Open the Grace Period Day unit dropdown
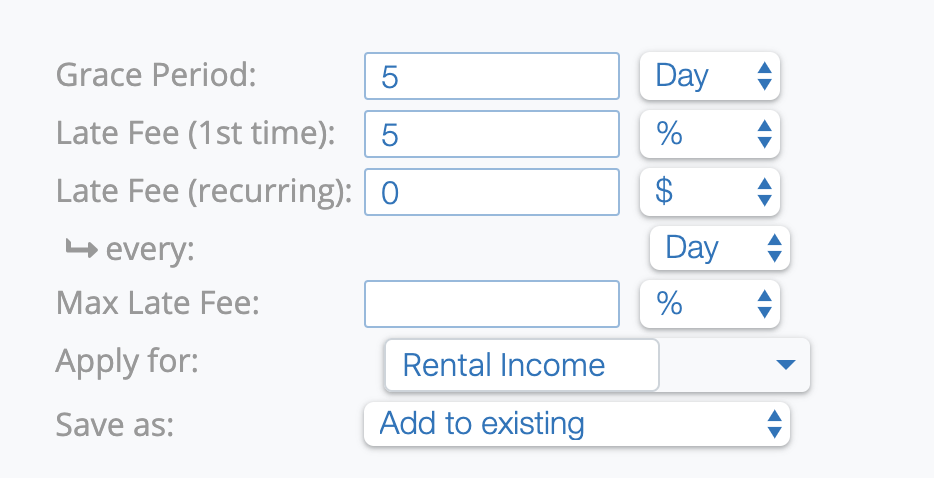The image size is (934, 478). (x=709, y=77)
